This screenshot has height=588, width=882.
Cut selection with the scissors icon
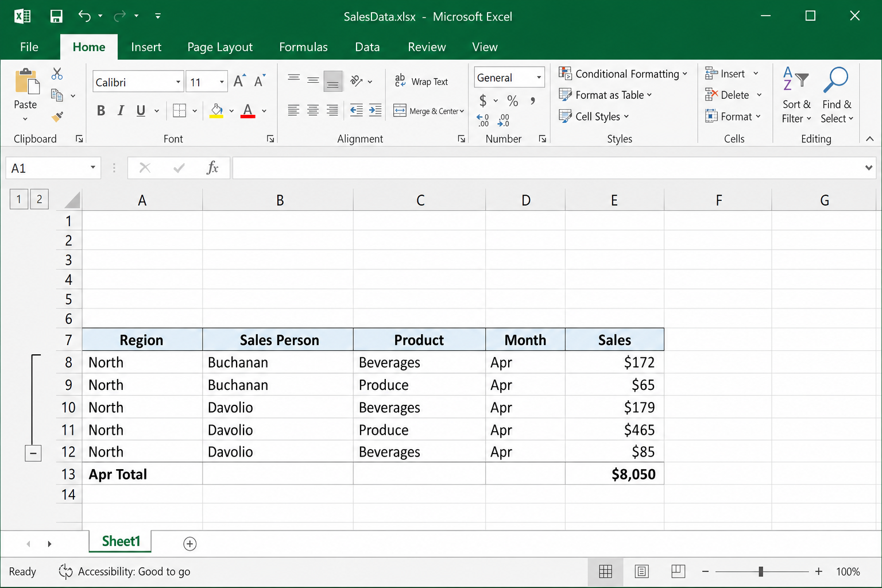(57, 73)
